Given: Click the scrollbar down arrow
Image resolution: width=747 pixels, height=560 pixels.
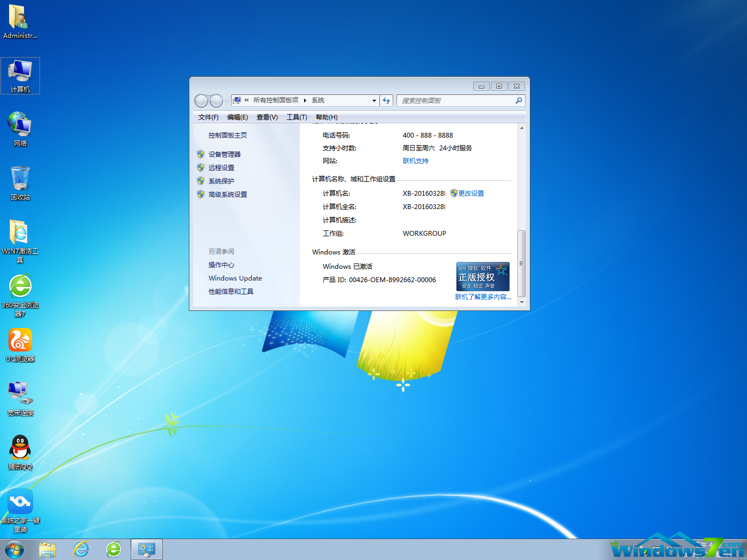Looking at the screenshot, I should pos(522,302).
